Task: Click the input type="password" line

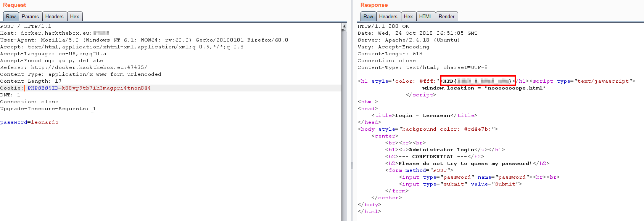Action: tap(479, 177)
